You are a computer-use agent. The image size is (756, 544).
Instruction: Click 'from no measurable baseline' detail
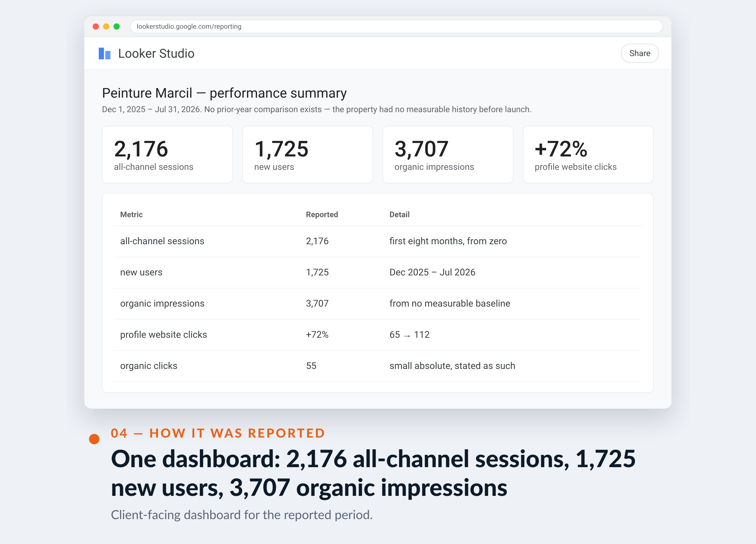tap(450, 304)
